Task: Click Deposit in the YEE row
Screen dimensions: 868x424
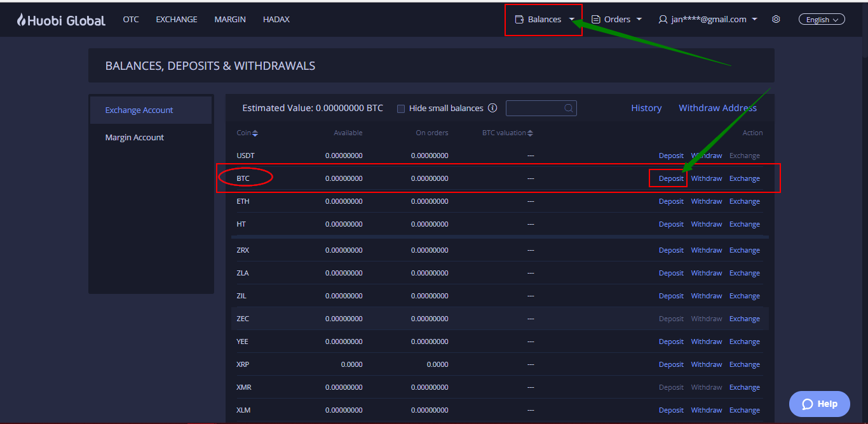Action: click(x=671, y=341)
